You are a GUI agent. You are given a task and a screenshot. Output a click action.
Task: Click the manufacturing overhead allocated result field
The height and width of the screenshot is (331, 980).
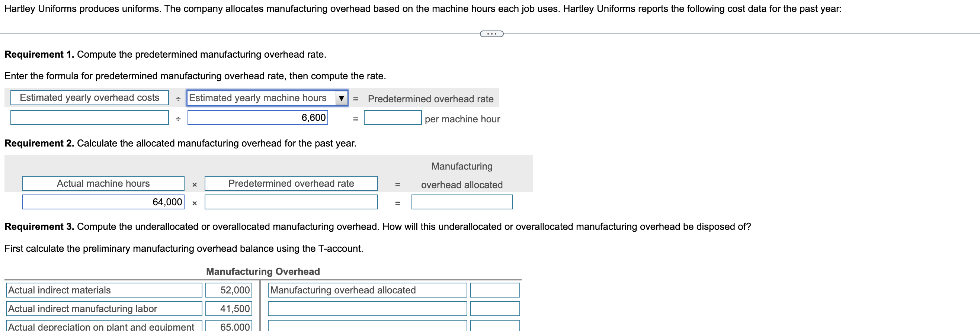tap(462, 202)
